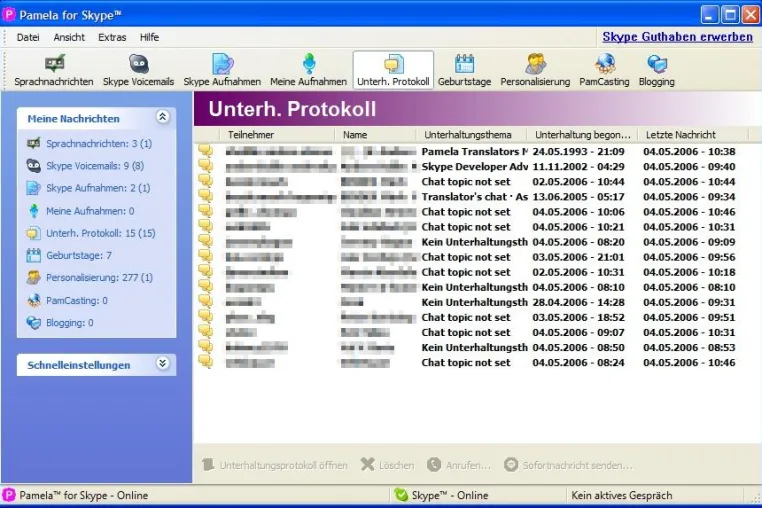Image resolution: width=762 pixels, height=508 pixels.
Task: Click the Anrufen... button
Action: coord(459,465)
